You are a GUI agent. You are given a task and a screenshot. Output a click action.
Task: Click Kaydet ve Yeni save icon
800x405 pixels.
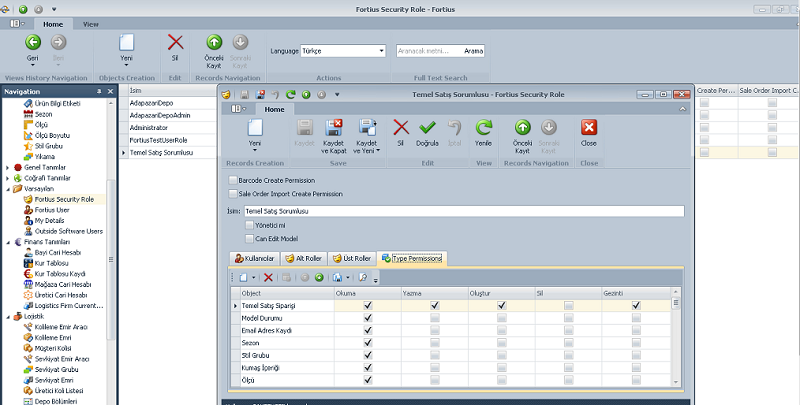pyautogui.click(x=367, y=128)
